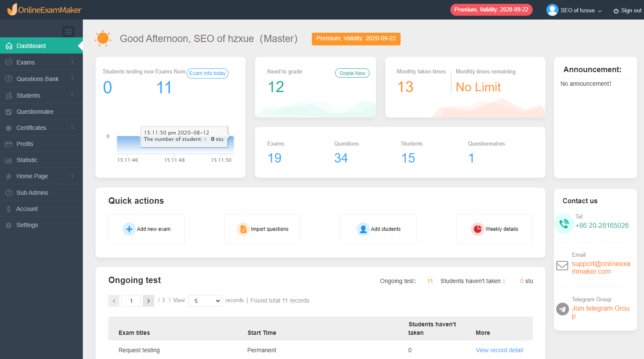Click the Students count 15
This screenshot has height=359, width=644.
(x=408, y=158)
